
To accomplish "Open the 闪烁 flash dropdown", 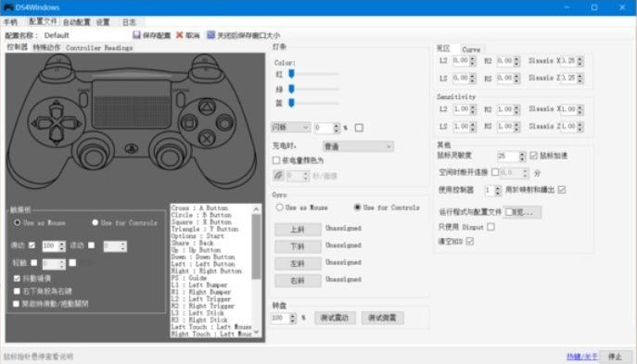I will click(291, 128).
